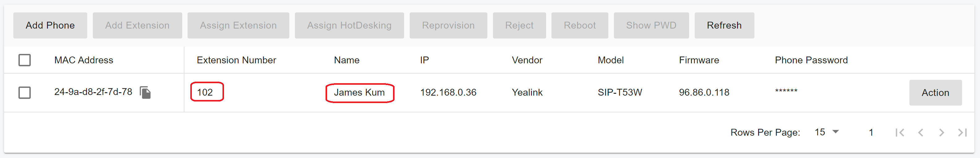Open the Rows Per Page dropdown
This screenshot has height=158, width=980.
pos(827,132)
